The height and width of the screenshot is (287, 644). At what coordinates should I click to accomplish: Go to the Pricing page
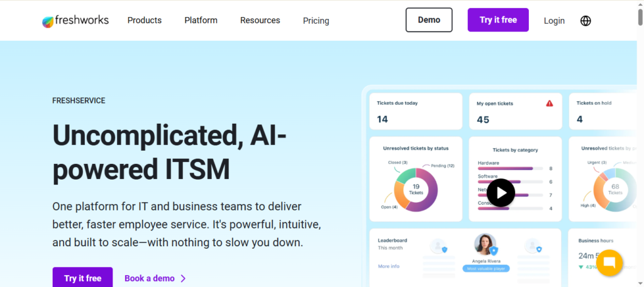pos(316,21)
